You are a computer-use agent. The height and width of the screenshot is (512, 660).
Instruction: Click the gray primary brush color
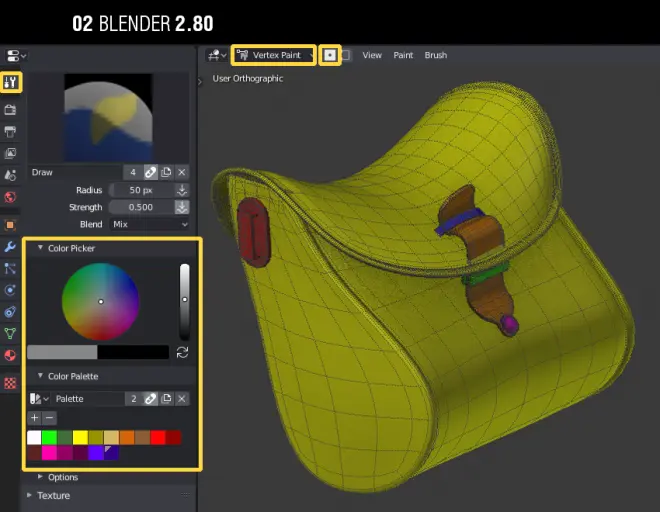click(62, 352)
